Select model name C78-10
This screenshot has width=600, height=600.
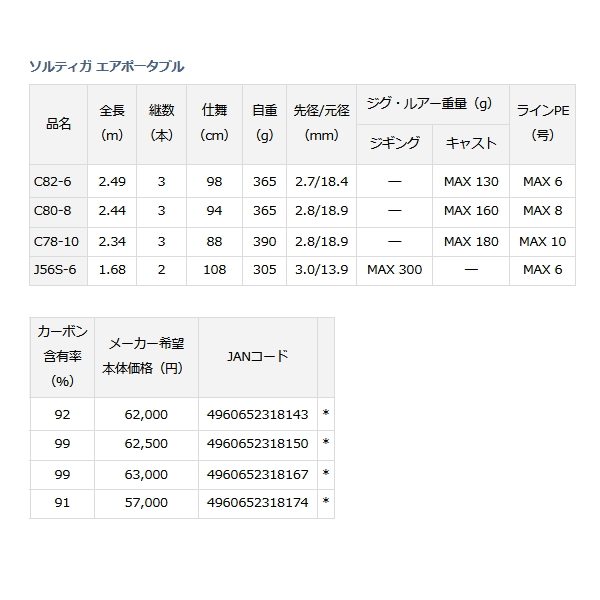click(56, 242)
